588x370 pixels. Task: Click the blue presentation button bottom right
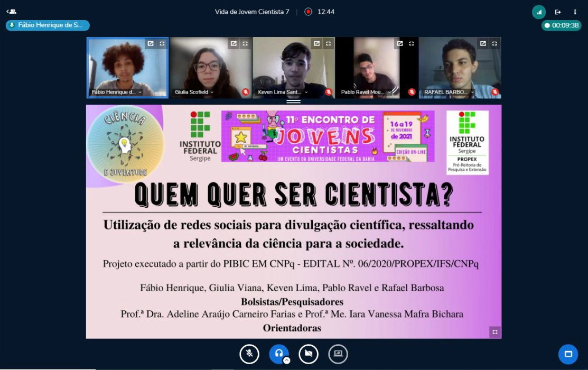(568, 354)
